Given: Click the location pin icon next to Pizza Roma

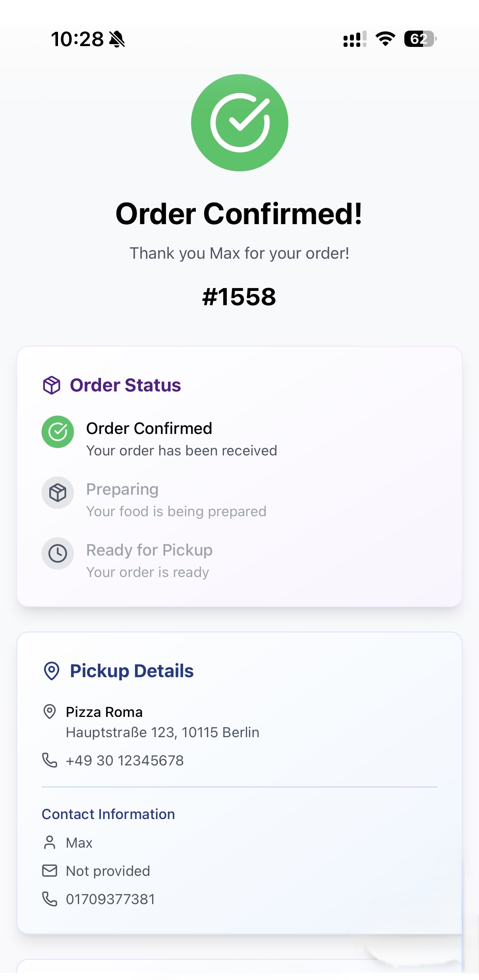Looking at the screenshot, I should click(x=49, y=711).
